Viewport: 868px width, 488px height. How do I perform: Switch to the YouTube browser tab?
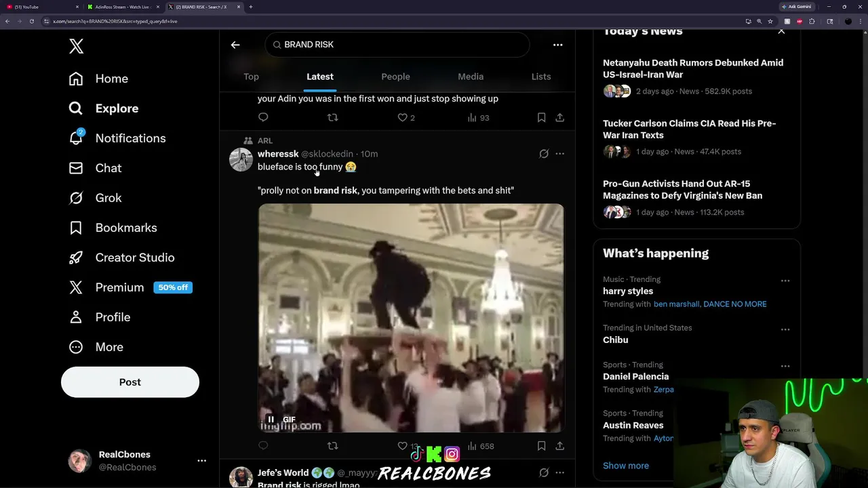pos(41,7)
